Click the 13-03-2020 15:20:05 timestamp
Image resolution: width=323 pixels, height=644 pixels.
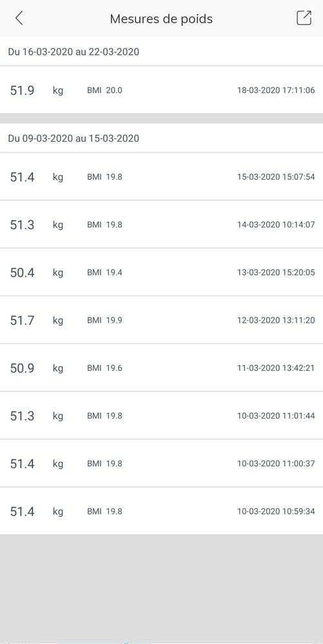(x=276, y=272)
